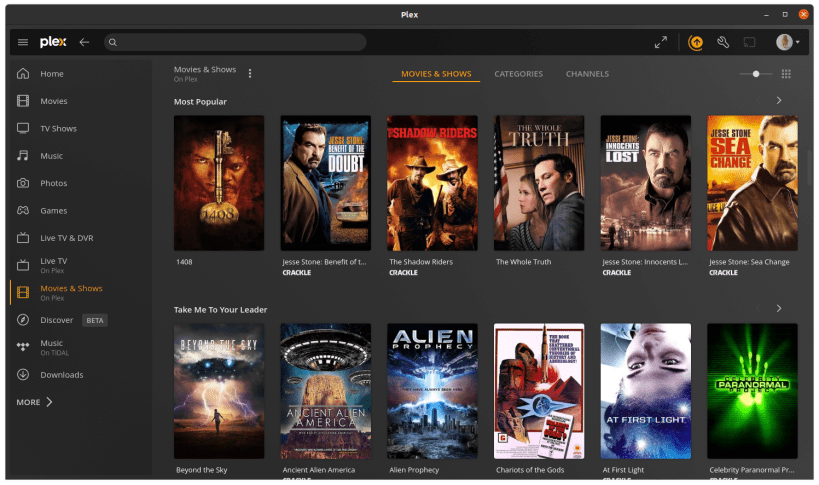Click the Plex logo
The width and height of the screenshot is (819, 485).
[53, 42]
